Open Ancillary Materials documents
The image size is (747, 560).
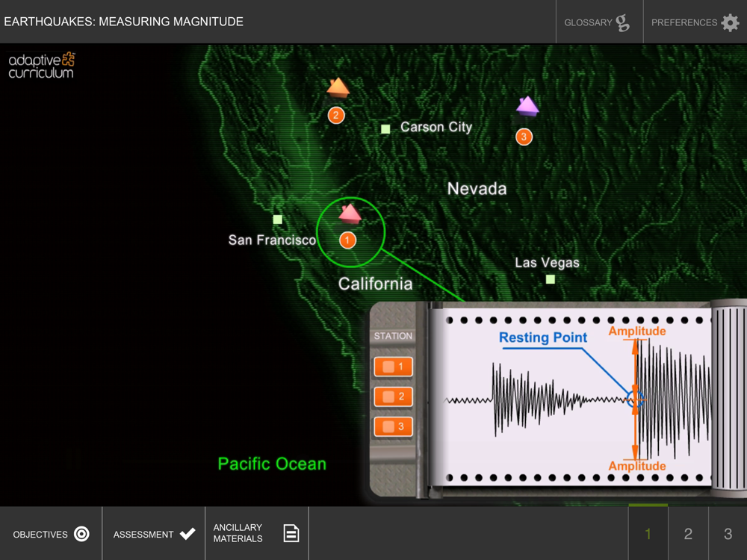[x=257, y=534]
